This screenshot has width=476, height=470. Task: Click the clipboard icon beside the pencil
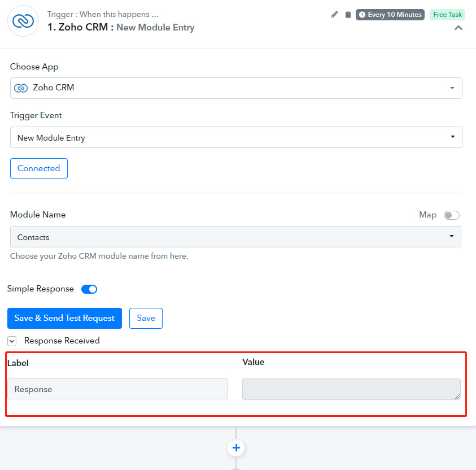(348, 15)
